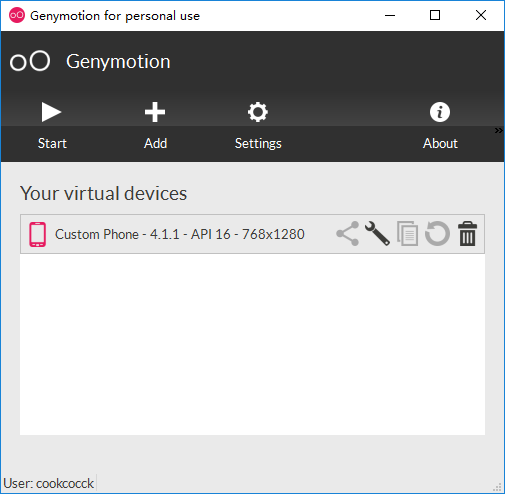Close the Genymotion window
The height and width of the screenshot is (494, 505).
481,15
